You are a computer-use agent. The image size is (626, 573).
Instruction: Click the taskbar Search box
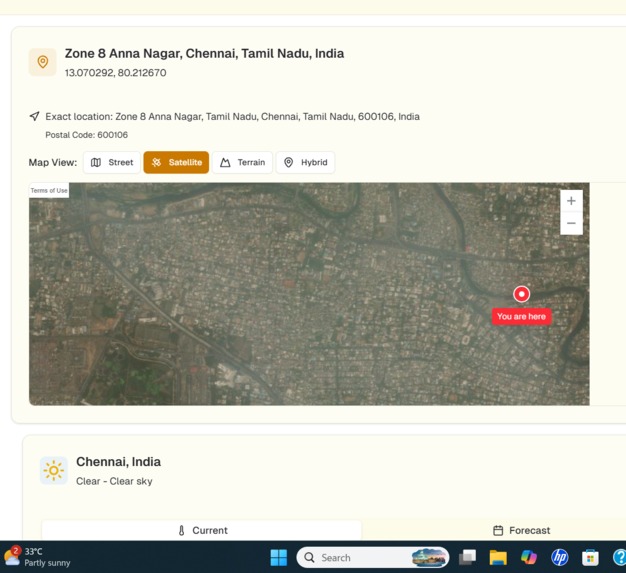coord(372,557)
